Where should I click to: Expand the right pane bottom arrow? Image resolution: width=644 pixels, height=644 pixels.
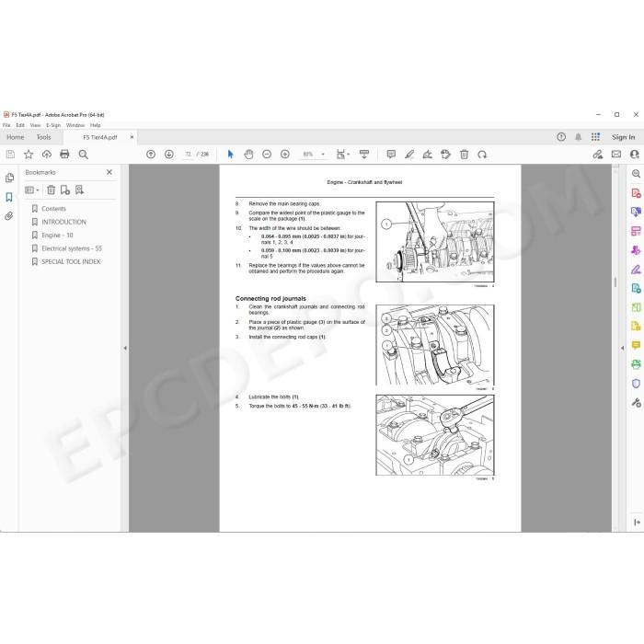(x=637, y=523)
